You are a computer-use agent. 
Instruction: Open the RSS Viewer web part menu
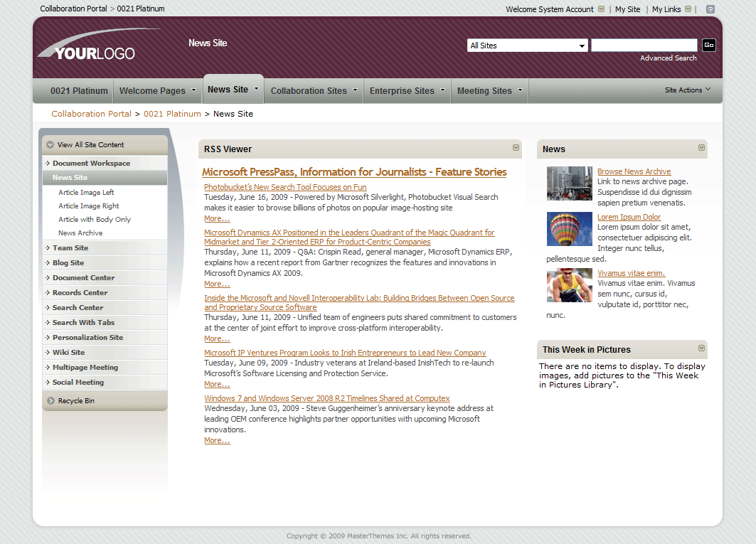(515, 147)
